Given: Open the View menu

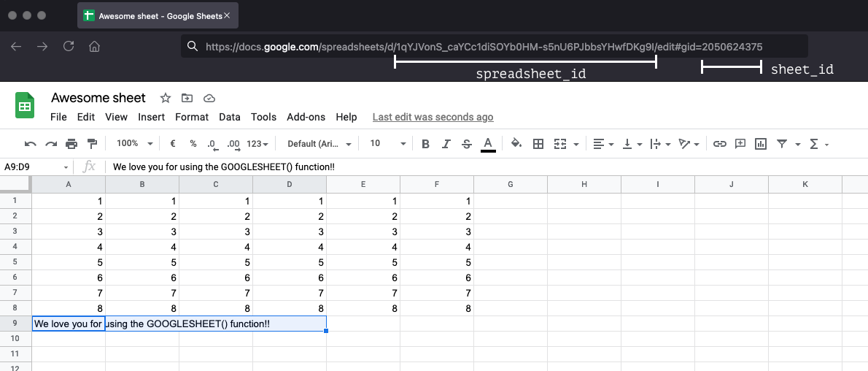Looking at the screenshot, I should pyautogui.click(x=116, y=117).
